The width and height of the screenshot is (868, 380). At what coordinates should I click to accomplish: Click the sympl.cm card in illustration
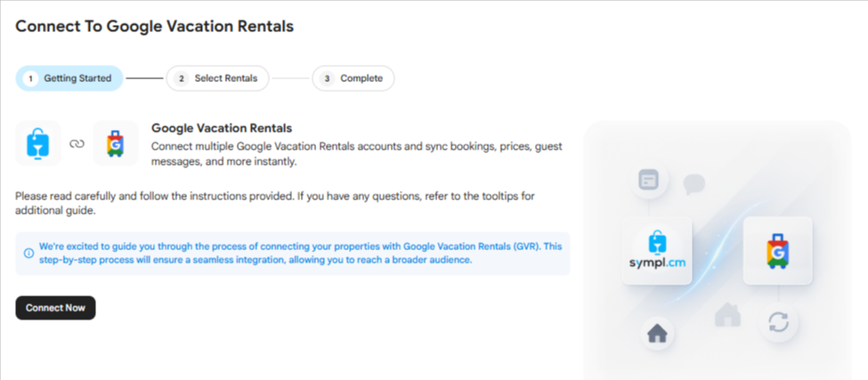click(657, 251)
